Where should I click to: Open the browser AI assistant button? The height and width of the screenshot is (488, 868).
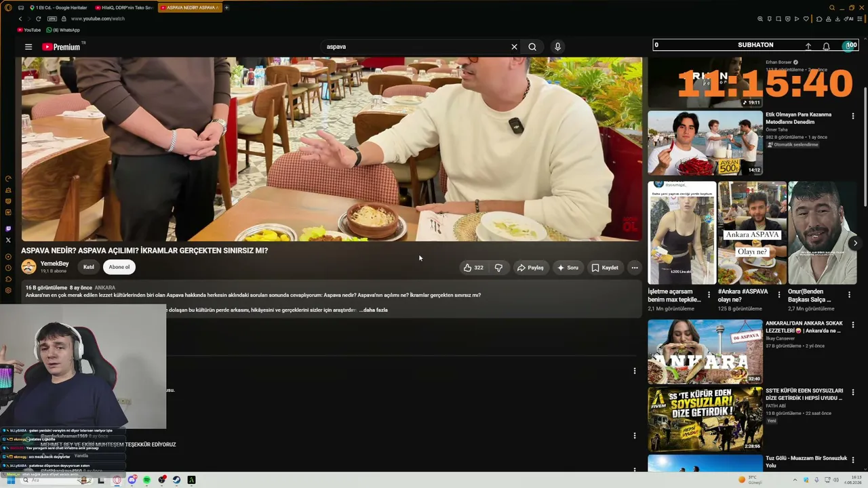(849, 19)
